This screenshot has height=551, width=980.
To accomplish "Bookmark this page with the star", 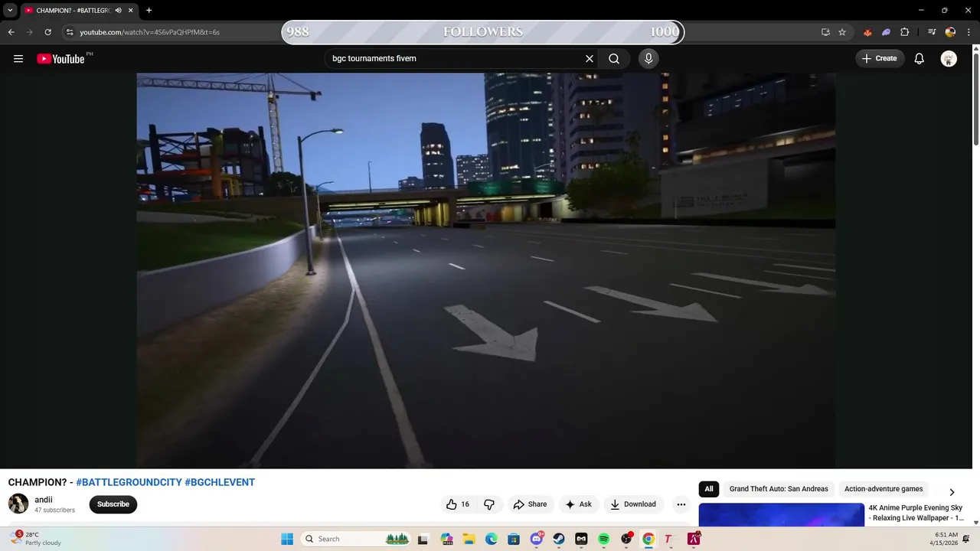I will click(842, 32).
